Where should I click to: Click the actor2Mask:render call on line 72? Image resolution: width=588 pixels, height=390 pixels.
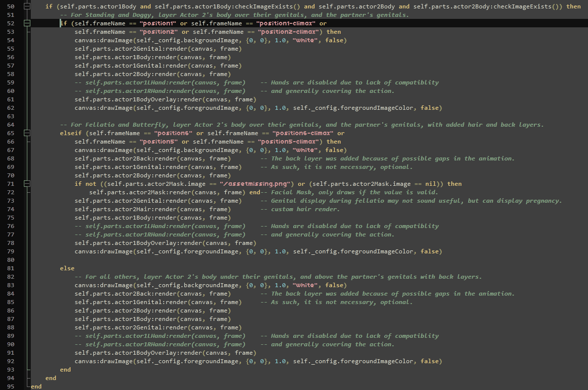click(x=168, y=192)
